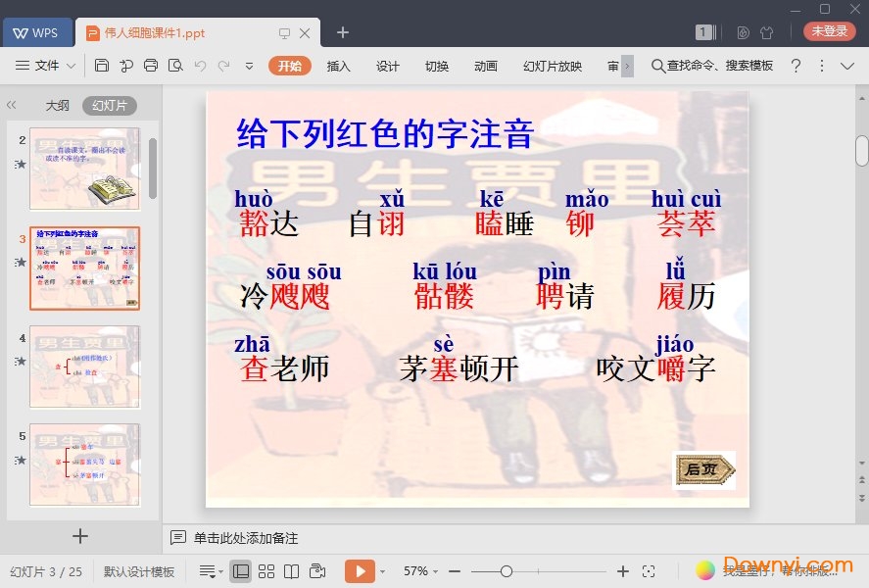The width and height of the screenshot is (869, 588).
Task: Select 幻灯片 slides panel mode
Action: tap(109, 105)
